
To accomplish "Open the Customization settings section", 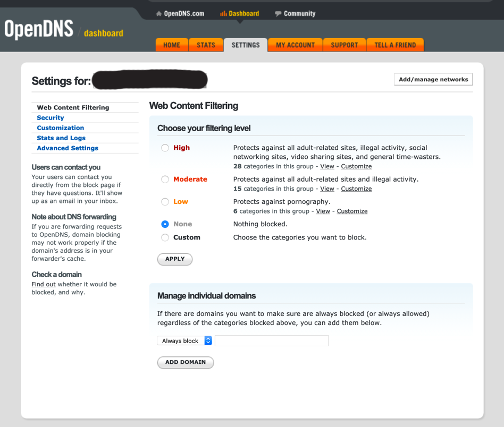I will (x=61, y=128).
